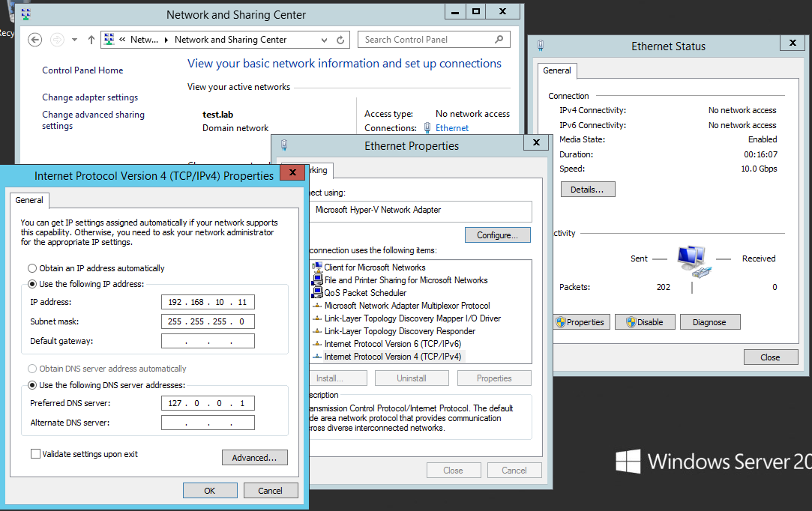Enable Validate settings upon exit checkbox

point(36,454)
